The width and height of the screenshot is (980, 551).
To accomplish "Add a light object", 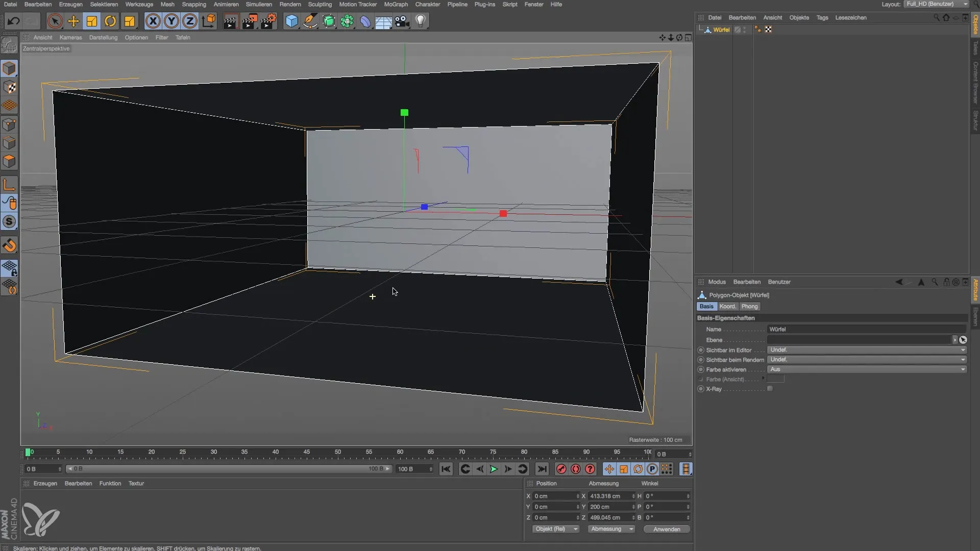I will [421, 21].
